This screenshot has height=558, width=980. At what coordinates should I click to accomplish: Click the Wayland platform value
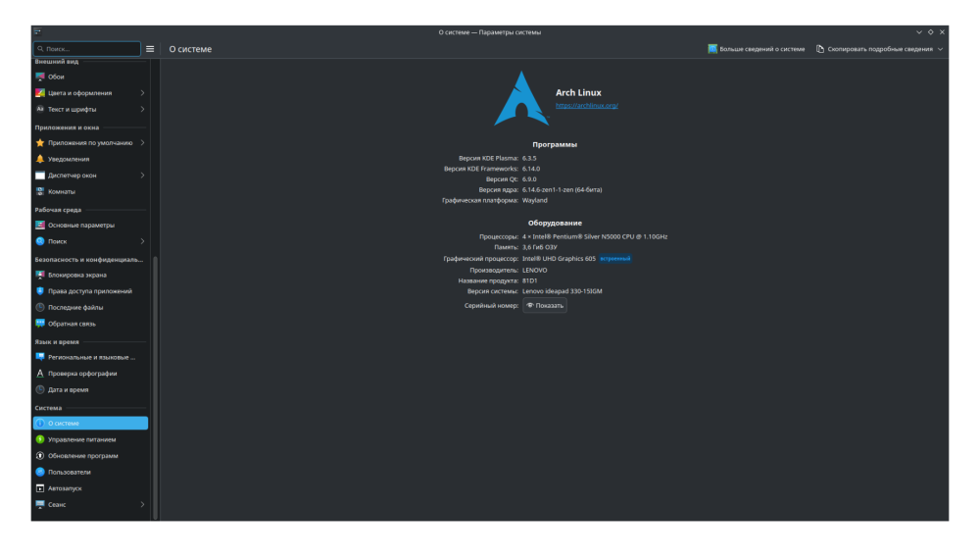coord(535,200)
